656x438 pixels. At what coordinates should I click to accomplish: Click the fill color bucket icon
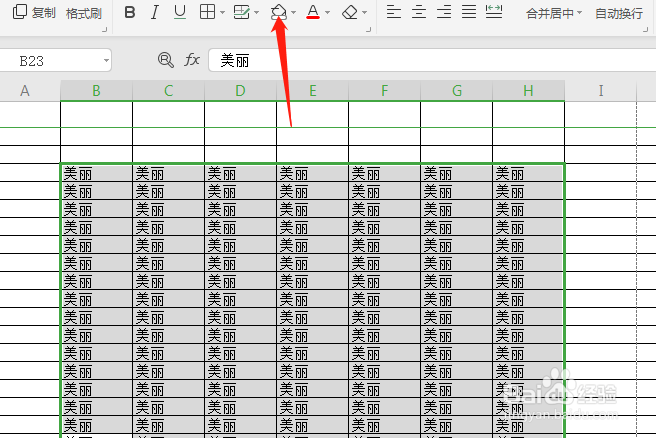[279, 12]
